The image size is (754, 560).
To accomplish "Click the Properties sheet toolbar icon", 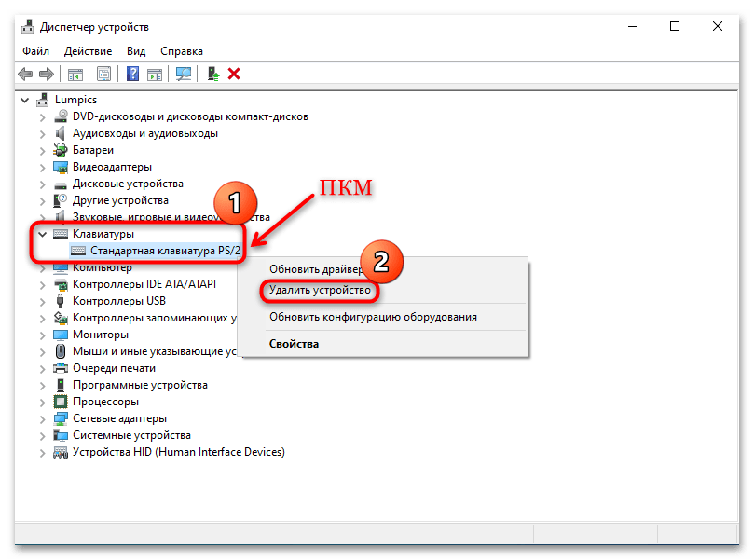I will pyautogui.click(x=104, y=74).
